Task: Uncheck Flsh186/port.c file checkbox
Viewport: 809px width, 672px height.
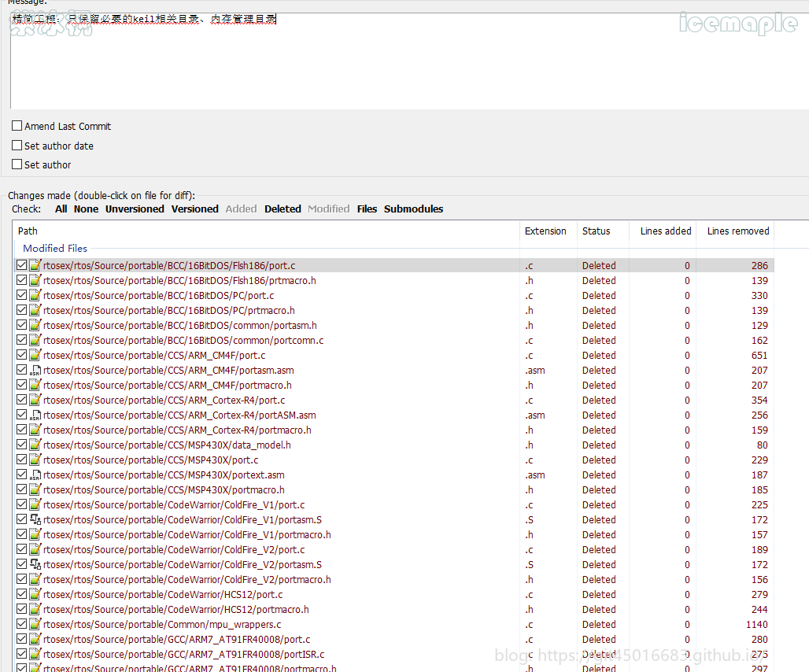Action: tap(21, 265)
